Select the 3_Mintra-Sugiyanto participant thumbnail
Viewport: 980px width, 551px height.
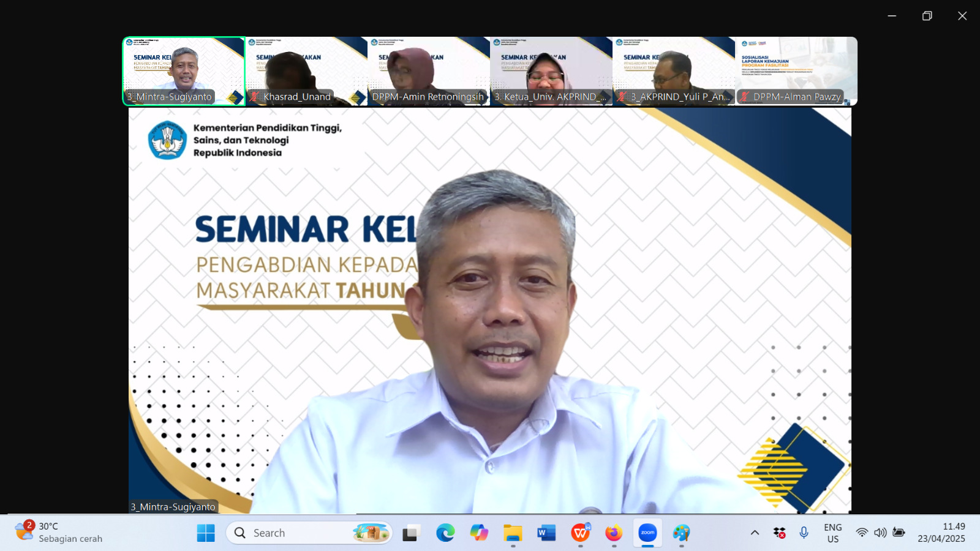(184, 71)
